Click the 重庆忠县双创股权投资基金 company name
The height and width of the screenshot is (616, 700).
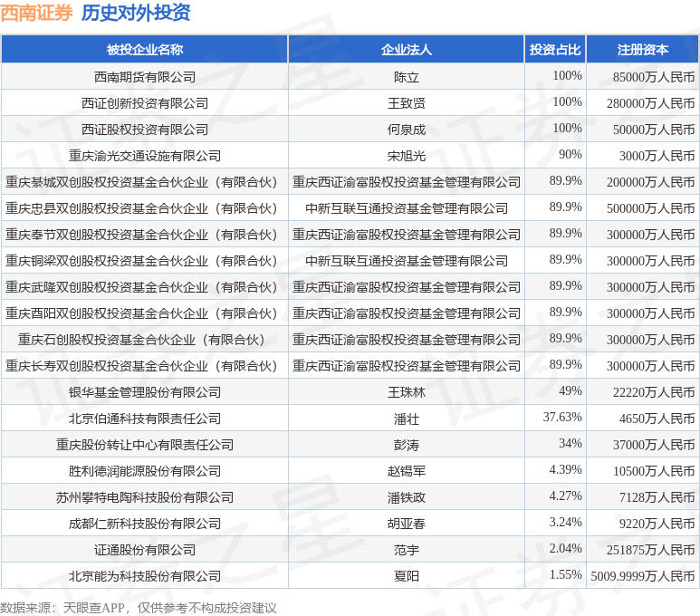point(141,208)
